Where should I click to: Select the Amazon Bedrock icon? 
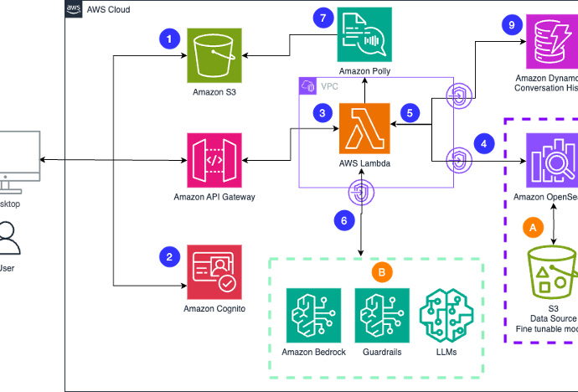(313, 315)
